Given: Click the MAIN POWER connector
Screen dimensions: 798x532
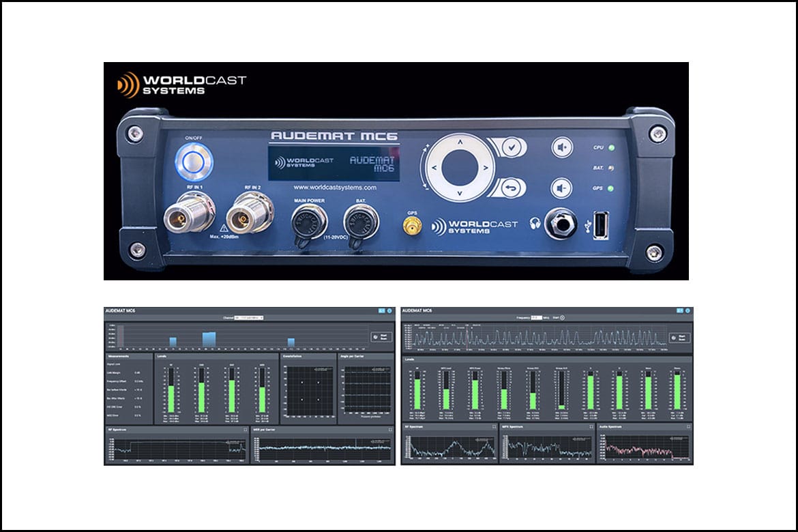Looking at the screenshot, I should (309, 223).
